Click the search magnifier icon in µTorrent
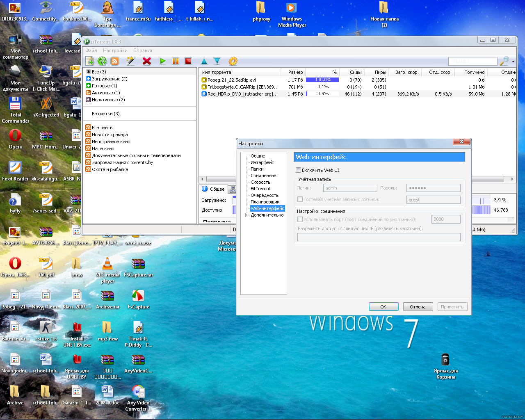This screenshot has height=420, width=525. tap(504, 61)
